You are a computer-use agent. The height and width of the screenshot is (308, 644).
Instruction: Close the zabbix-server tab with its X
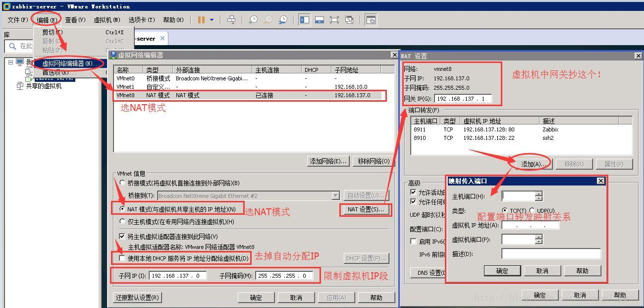[x=162, y=38]
